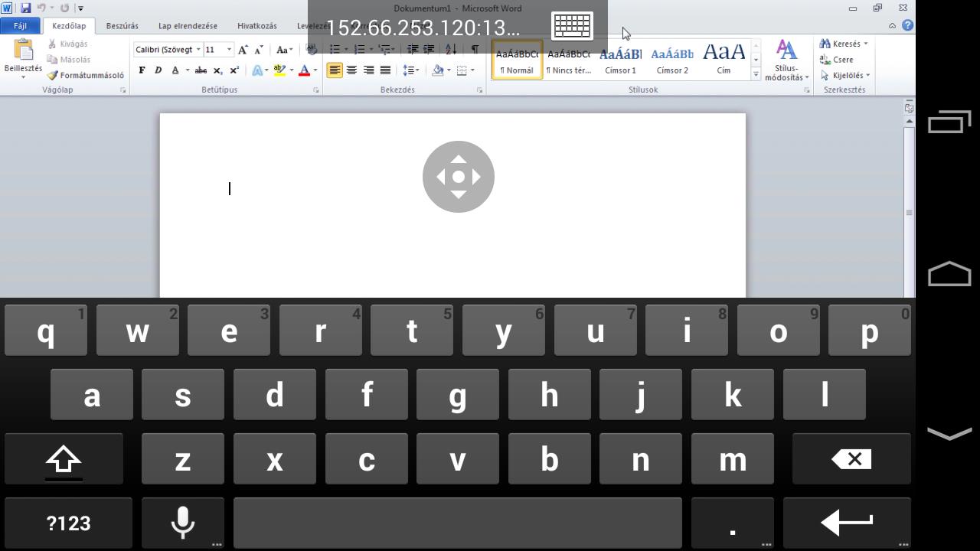Screen dimensions: 980x551
Task: Select center alignment
Action: click(351, 70)
